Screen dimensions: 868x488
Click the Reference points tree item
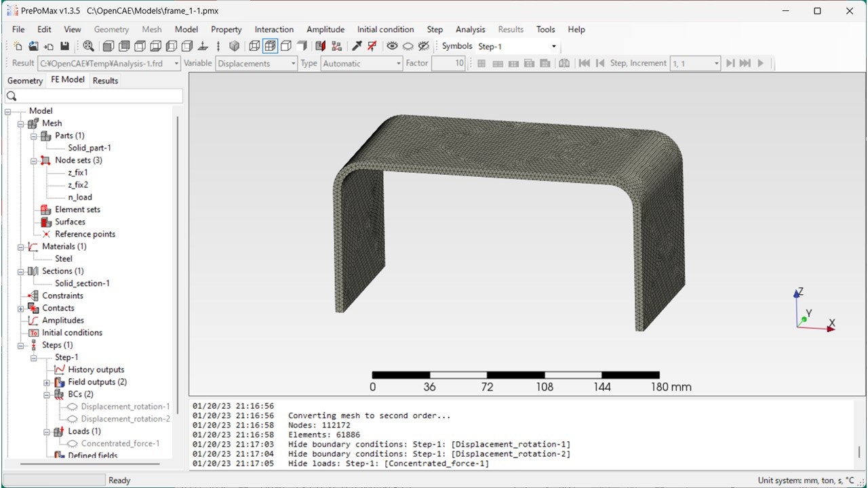pos(85,234)
